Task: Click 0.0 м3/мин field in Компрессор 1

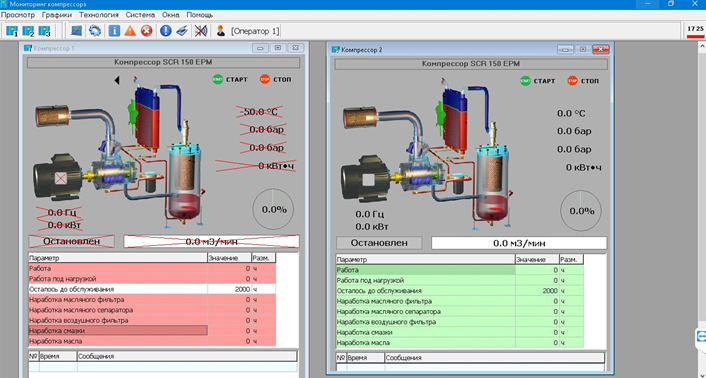Action: click(x=212, y=242)
